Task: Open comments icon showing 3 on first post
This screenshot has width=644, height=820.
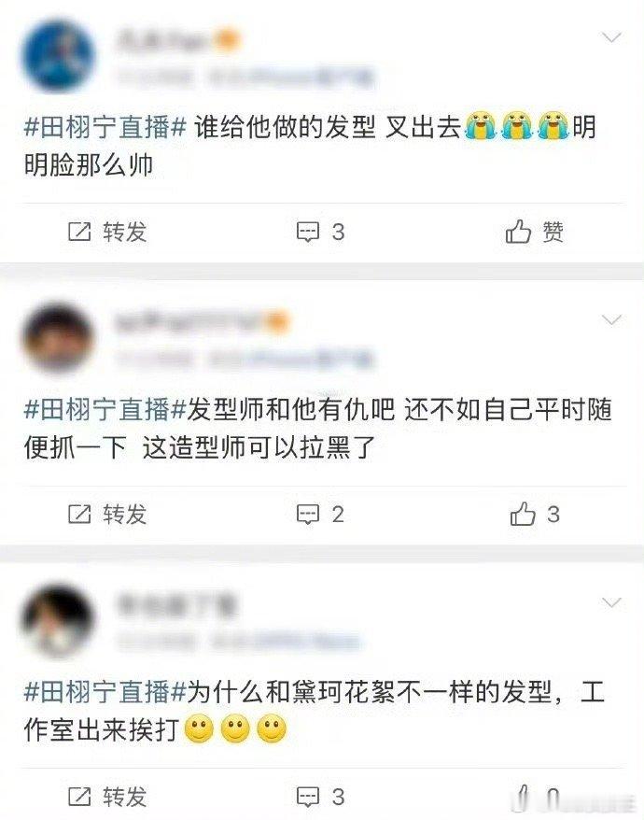Action: [308, 232]
